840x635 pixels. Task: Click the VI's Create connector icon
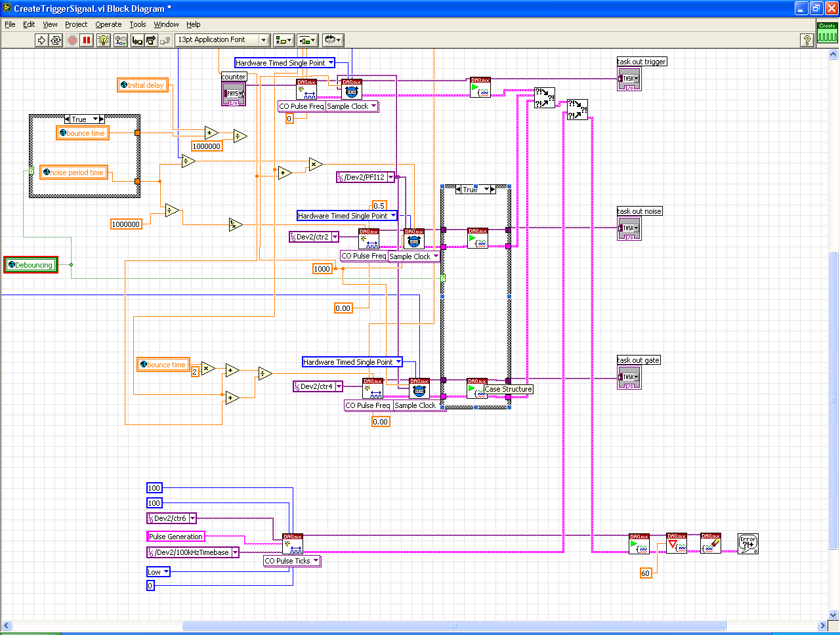(828, 33)
